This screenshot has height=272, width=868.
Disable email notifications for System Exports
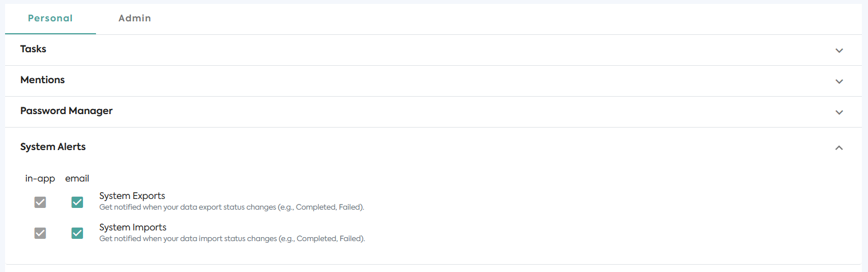tap(77, 202)
